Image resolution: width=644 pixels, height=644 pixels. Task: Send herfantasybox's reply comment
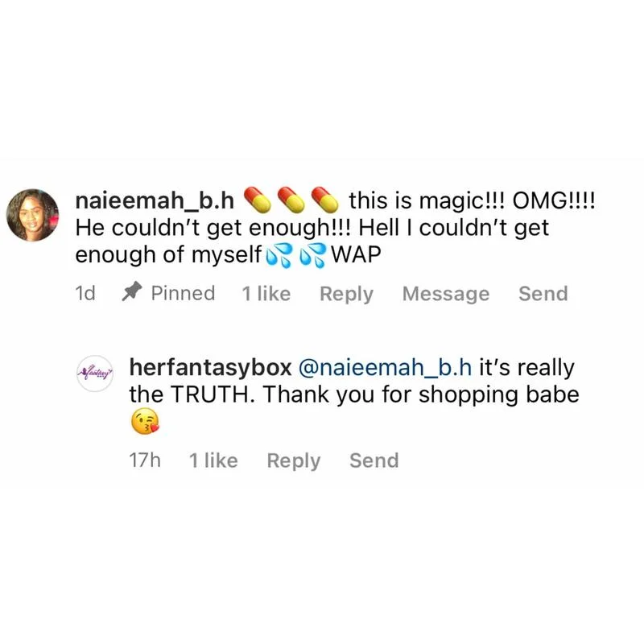pos(374,460)
